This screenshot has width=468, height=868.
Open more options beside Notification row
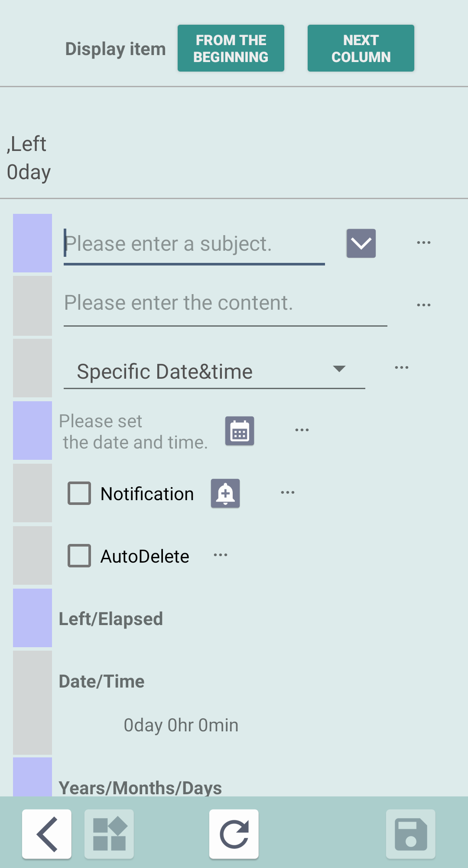click(x=288, y=493)
